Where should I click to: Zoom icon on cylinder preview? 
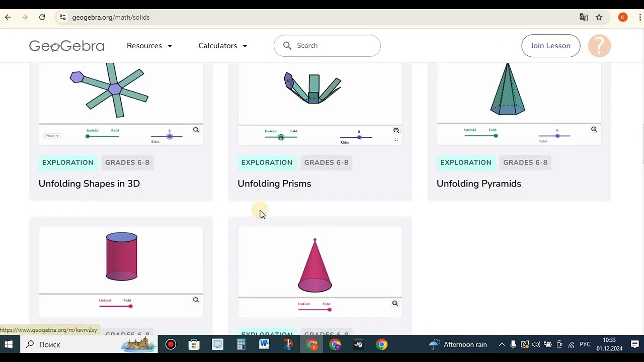pos(196,300)
